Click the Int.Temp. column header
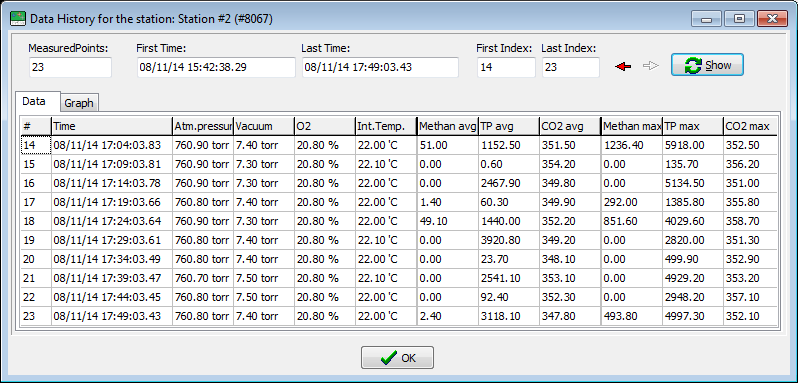The width and height of the screenshot is (798, 383). pyautogui.click(x=386, y=126)
